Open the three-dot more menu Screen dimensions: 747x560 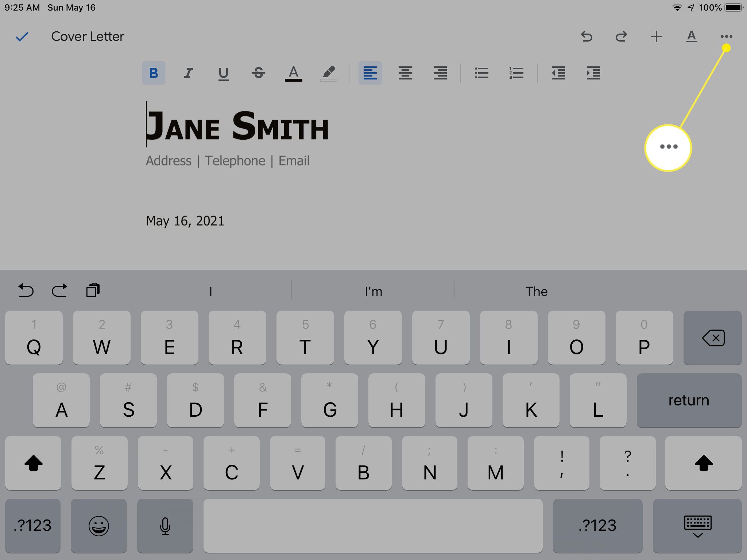(726, 36)
